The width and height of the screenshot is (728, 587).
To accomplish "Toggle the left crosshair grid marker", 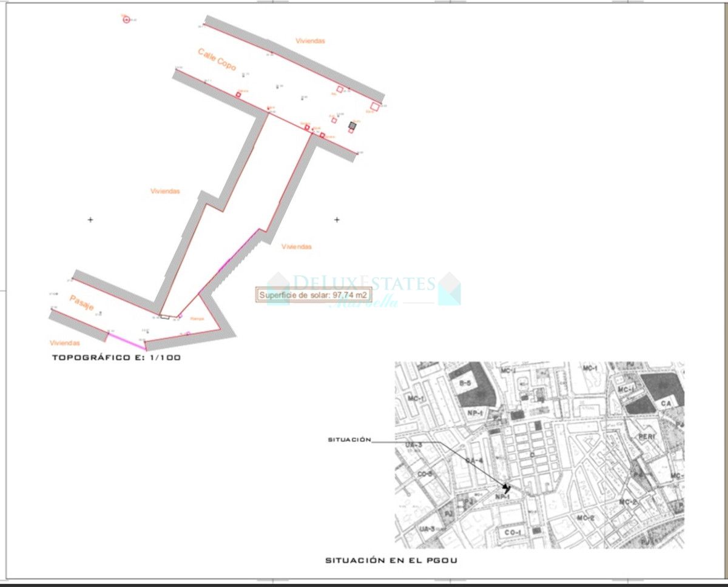I will tap(90, 220).
